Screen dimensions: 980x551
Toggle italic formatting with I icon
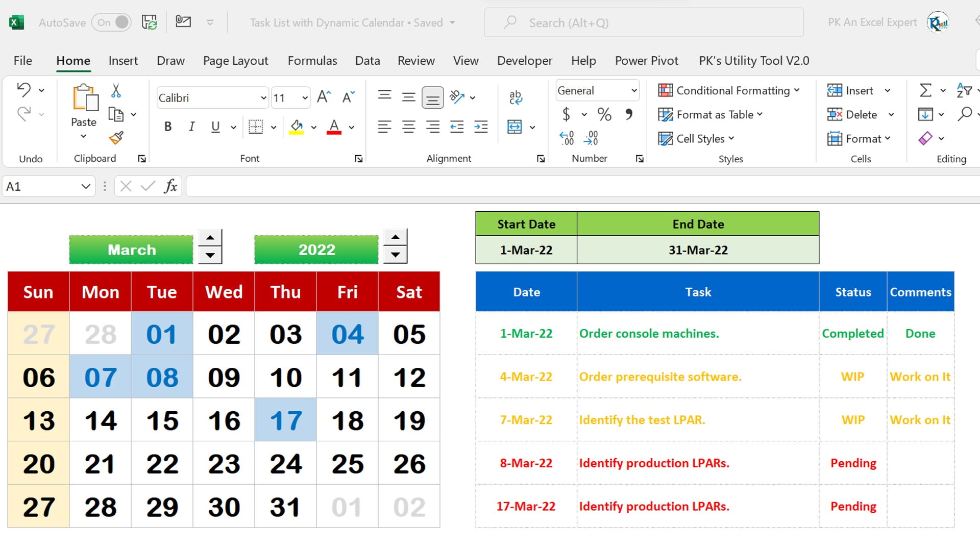(x=192, y=127)
